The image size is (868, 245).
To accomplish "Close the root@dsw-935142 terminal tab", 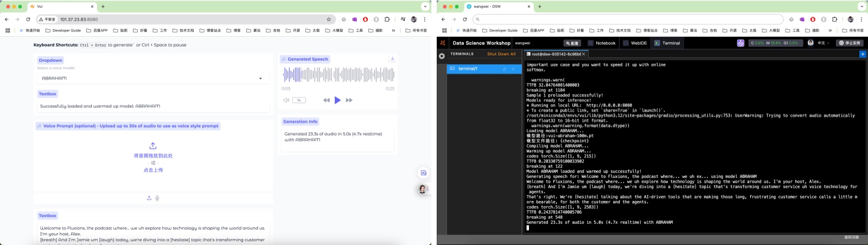I will coord(584,54).
